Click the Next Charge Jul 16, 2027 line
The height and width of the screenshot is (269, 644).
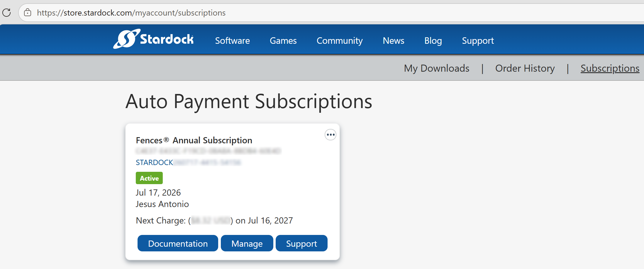(214, 221)
